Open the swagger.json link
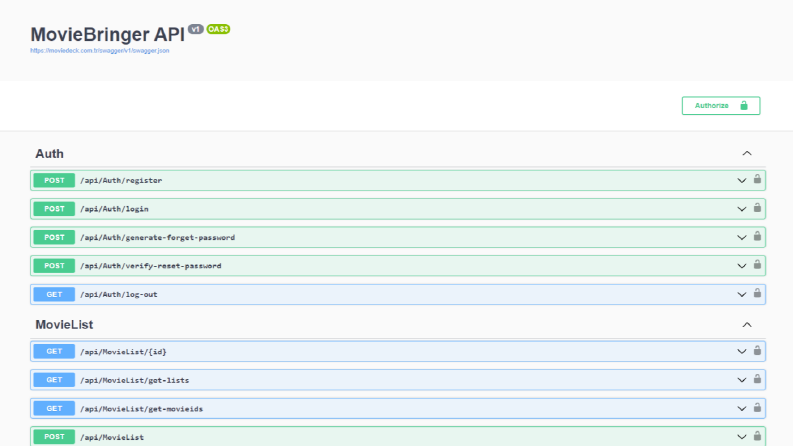This screenshot has width=793, height=446. [x=100, y=51]
